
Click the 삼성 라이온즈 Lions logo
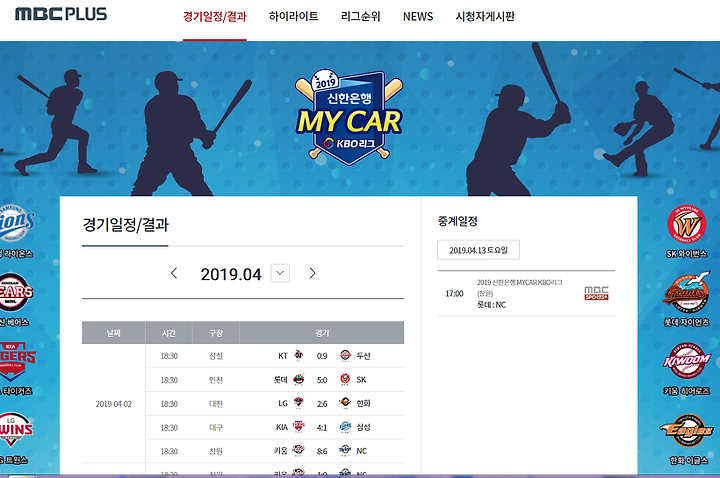pyautogui.click(x=17, y=224)
